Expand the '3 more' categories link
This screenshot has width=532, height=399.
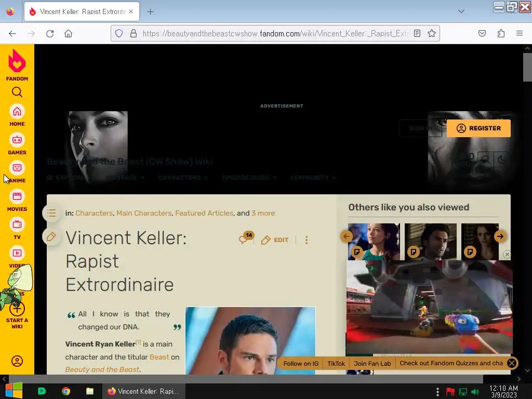[x=263, y=213]
